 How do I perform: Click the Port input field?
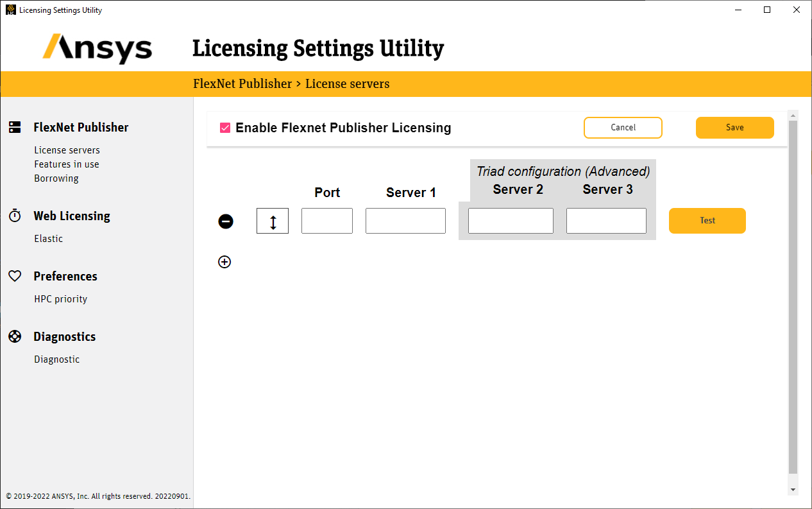coord(326,221)
